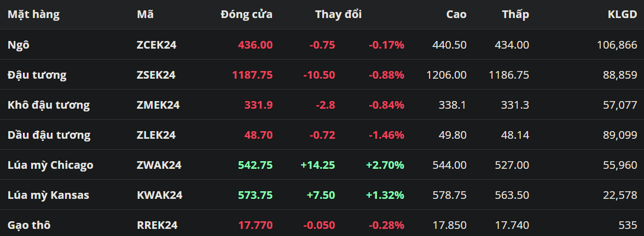Open "Lúa mỳ Kansas" commodity
This screenshot has width=644, height=236.
click(48, 195)
